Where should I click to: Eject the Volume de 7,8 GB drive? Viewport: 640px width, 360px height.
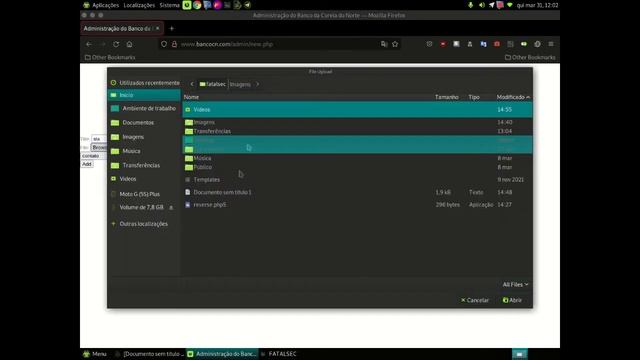pyautogui.click(x=171, y=208)
